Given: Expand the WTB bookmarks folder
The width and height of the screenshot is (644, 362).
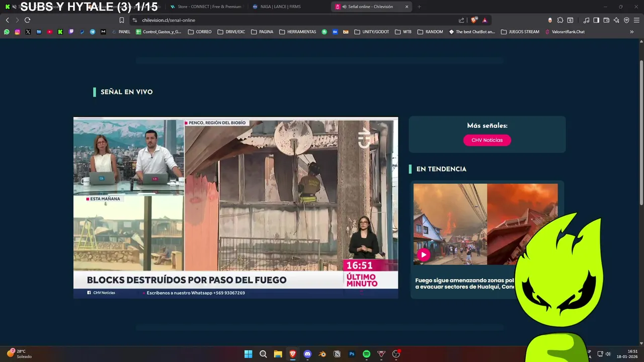Looking at the screenshot, I should coord(404,32).
